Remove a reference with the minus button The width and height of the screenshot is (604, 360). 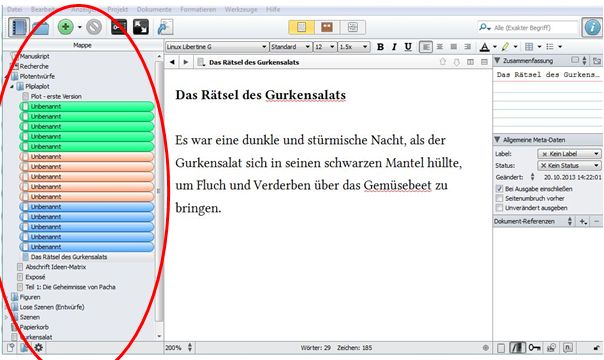tap(596, 221)
